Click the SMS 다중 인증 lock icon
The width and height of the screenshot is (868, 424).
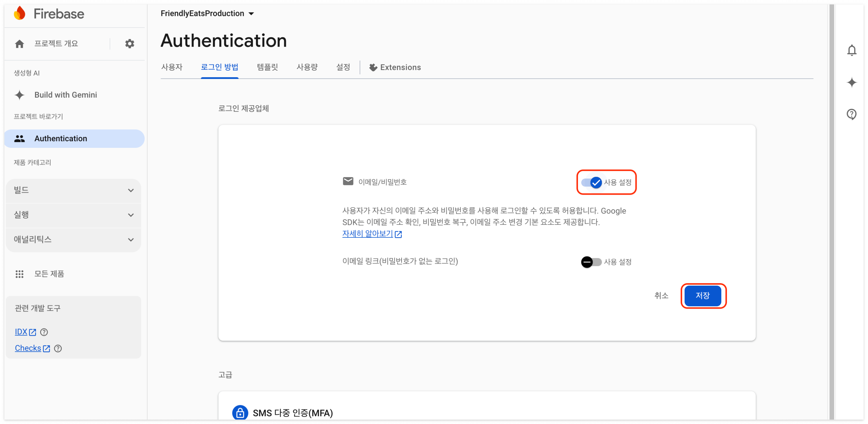point(240,412)
